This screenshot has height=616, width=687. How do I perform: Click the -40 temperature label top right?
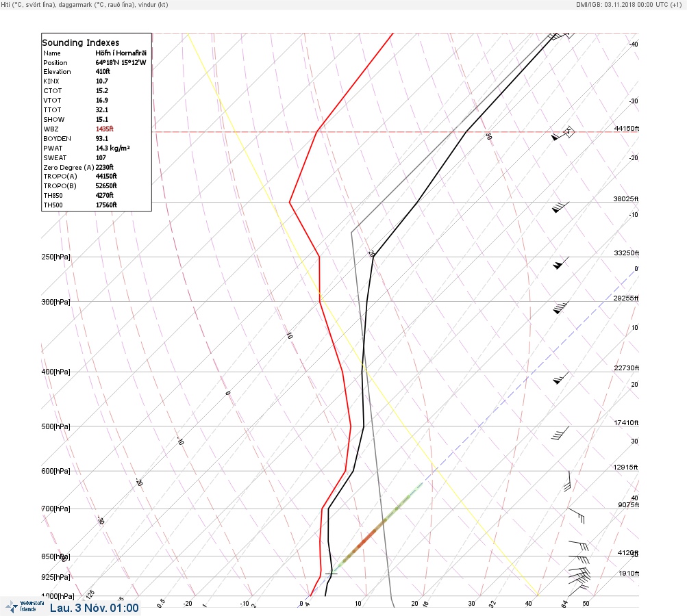pos(634,44)
